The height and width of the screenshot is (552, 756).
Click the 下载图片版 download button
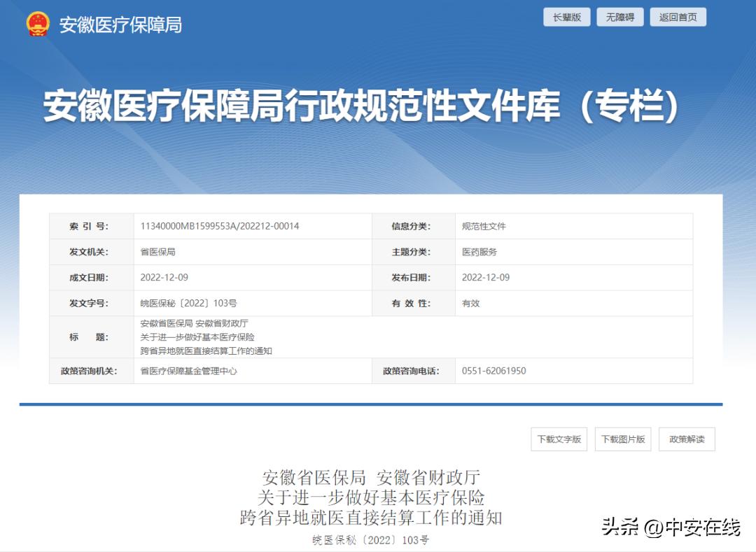tap(622, 439)
